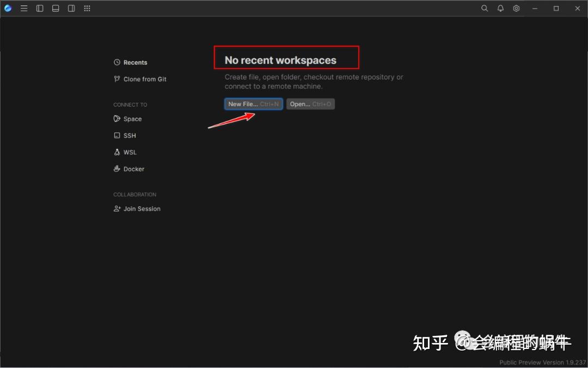588x368 pixels.
Task: Toggle the right sidebar panel
Action: coord(71,8)
